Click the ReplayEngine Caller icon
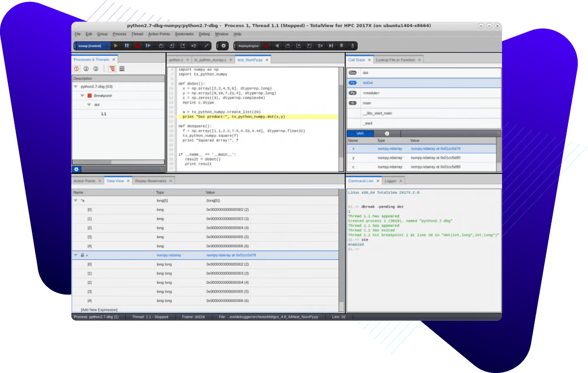This screenshot has height=373, width=588. coord(309,46)
